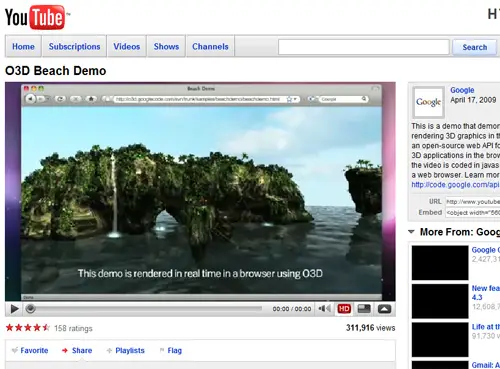Mute the video with speaker icon
The image size is (500, 369).
click(324, 309)
